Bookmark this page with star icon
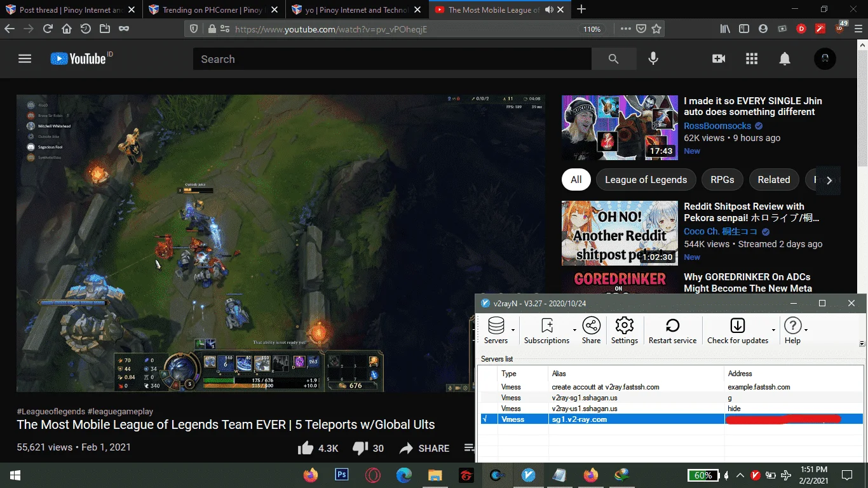Image resolution: width=868 pixels, height=488 pixels. click(x=657, y=29)
